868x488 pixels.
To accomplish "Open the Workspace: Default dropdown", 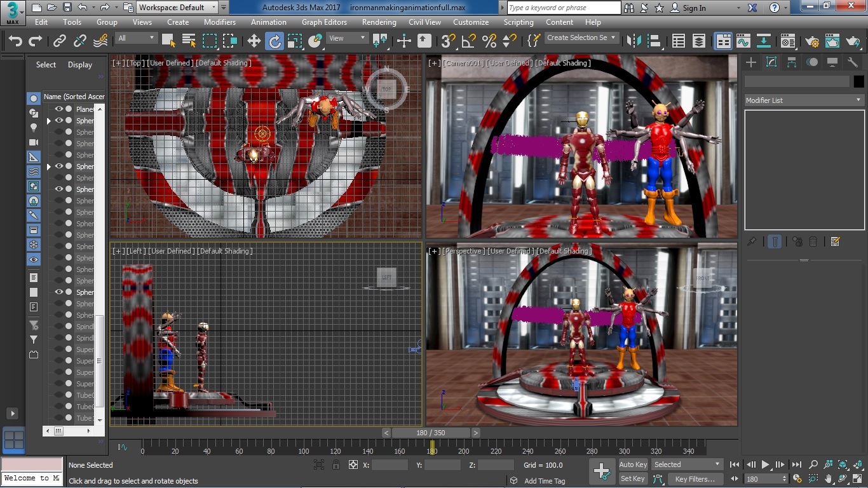I will pyautogui.click(x=177, y=8).
